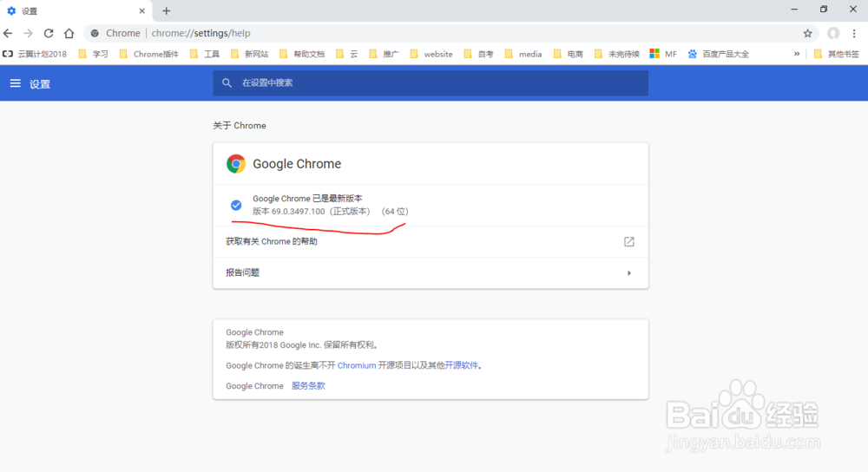Click the 设置 header title
The width and height of the screenshot is (868, 472).
[x=40, y=84]
